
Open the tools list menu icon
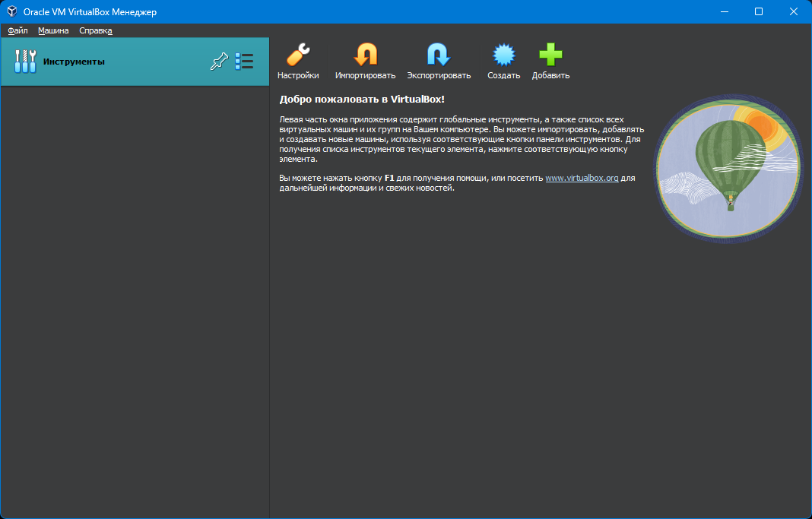[x=244, y=62]
